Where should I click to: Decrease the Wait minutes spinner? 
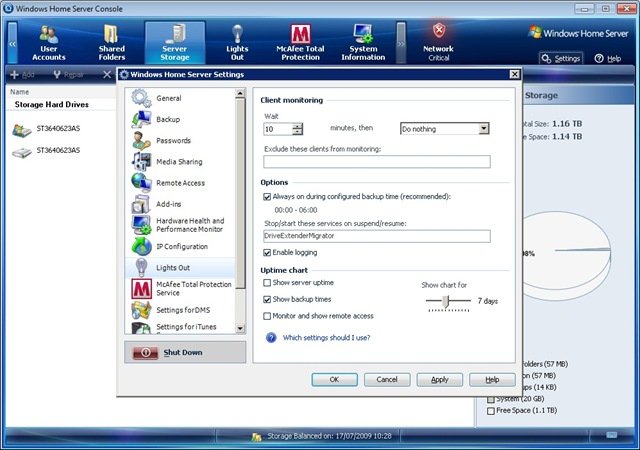(x=298, y=132)
